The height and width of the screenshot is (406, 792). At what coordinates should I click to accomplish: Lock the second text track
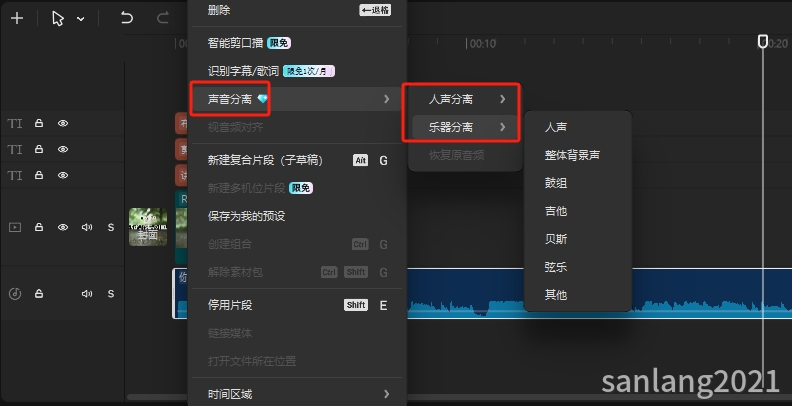point(39,149)
